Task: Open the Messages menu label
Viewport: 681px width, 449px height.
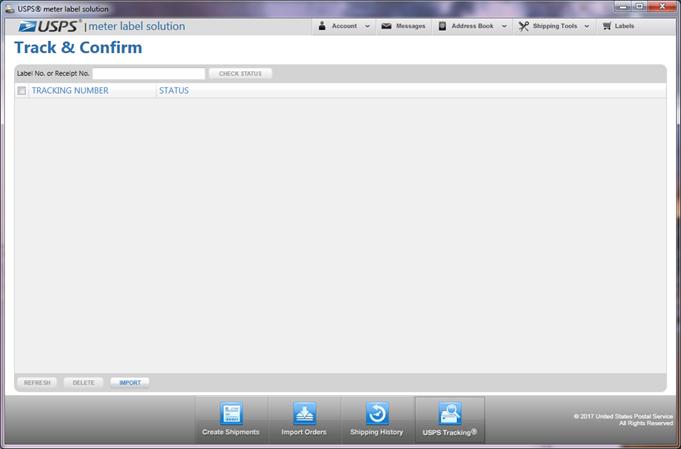Action: point(410,26)
